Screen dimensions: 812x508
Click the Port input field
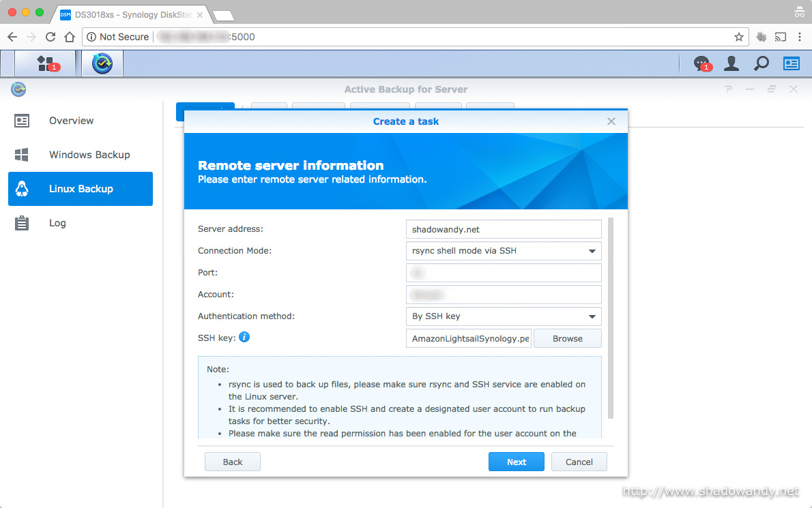point(504,273)
